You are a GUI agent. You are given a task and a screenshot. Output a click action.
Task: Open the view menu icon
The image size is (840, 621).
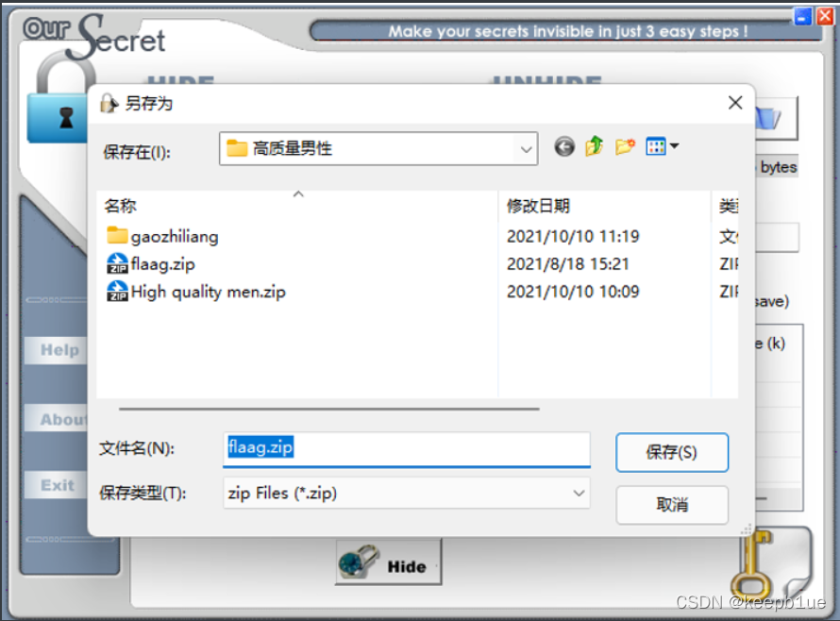(x=656, y=146)
